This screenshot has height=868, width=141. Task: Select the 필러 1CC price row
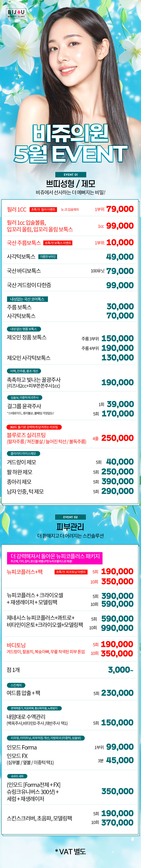(70, 209)
